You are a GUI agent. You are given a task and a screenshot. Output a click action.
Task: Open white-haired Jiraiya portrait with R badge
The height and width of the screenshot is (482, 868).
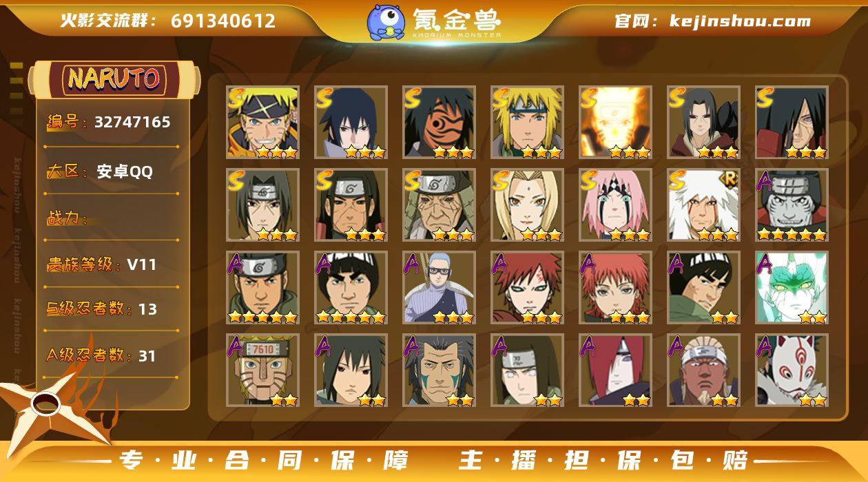point(703,205)
